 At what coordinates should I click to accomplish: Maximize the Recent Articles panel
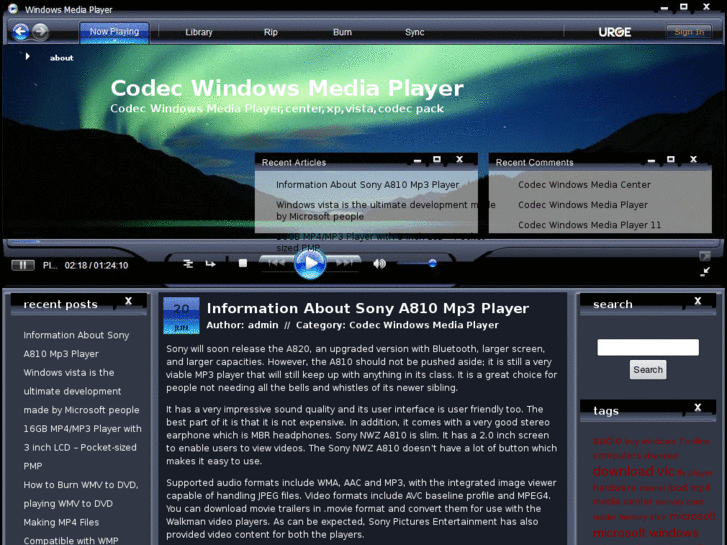(x=437, y=159)
